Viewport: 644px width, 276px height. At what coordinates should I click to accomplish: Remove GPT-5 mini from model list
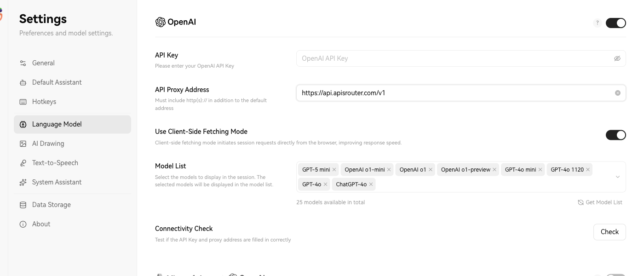click(334, 170)
